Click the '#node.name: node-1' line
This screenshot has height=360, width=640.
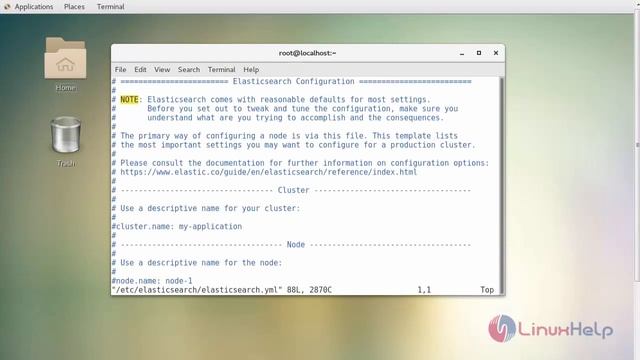click(152, 281)
